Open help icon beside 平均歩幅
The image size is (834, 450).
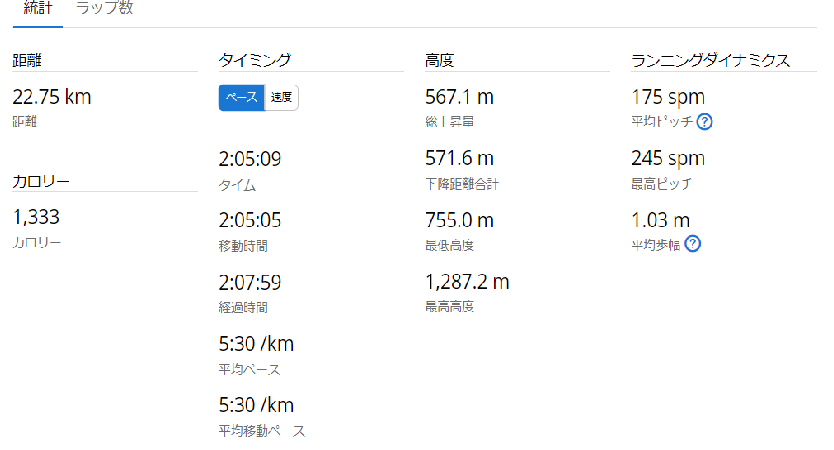tap(692, 244)
